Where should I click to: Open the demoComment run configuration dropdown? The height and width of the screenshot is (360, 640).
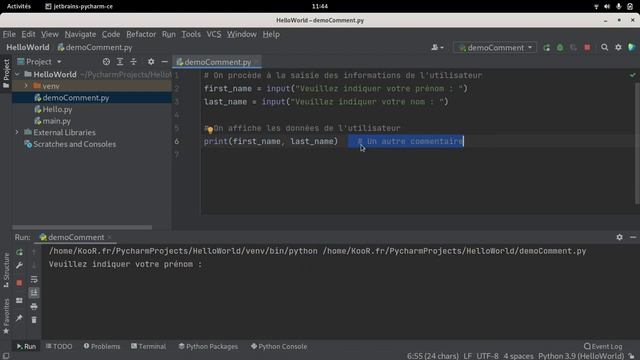(495, 48)
